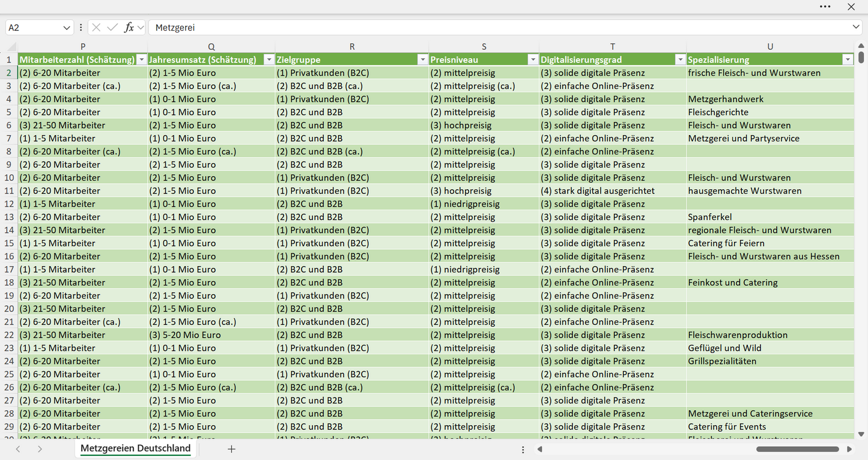
Task: Go to next sheet arrow
Action: coord(40,449)
